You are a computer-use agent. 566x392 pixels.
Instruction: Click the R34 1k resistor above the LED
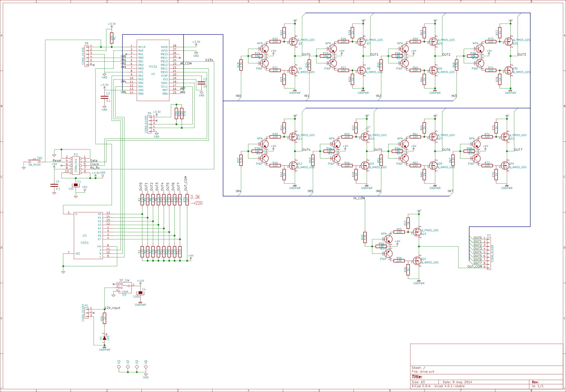pyautogui.click(x=104, y=318)
